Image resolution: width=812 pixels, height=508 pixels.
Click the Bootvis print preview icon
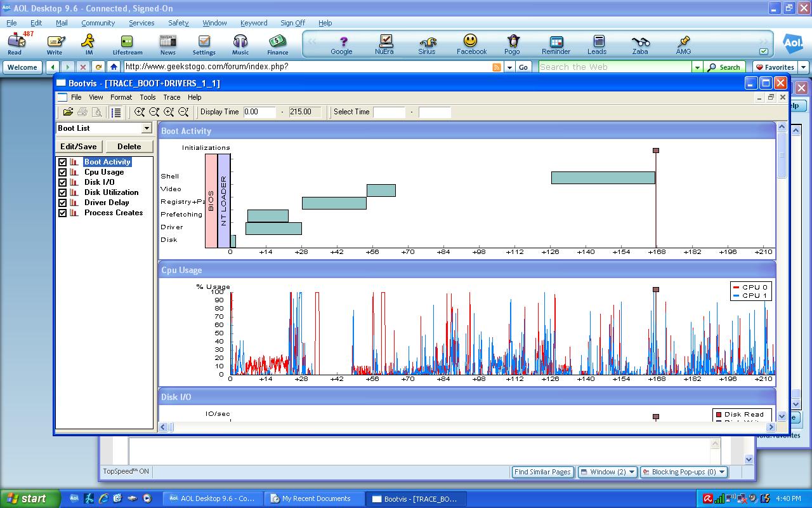[x=97, y=112]
